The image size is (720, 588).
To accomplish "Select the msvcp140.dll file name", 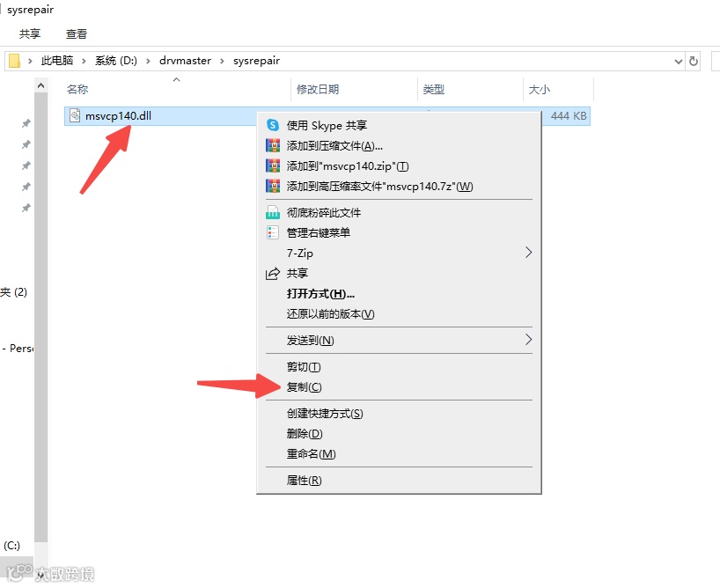I will tap(118, 116).
